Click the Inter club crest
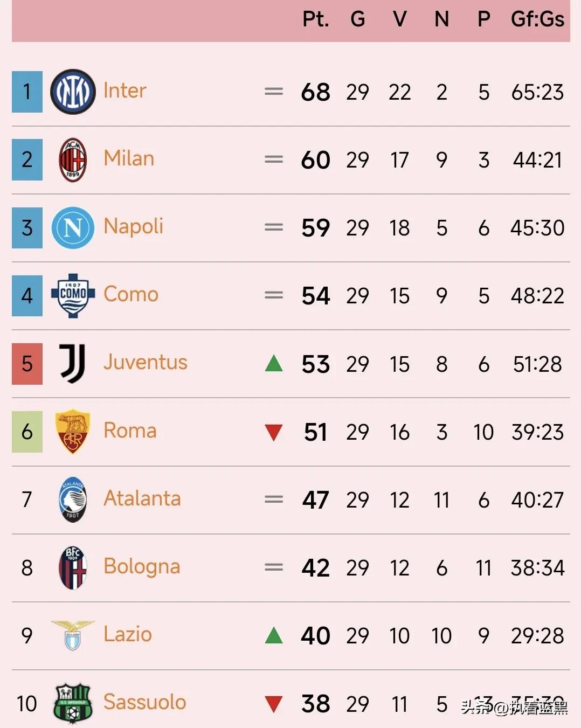Screen dimensions: 581x728 pos(73,92)
